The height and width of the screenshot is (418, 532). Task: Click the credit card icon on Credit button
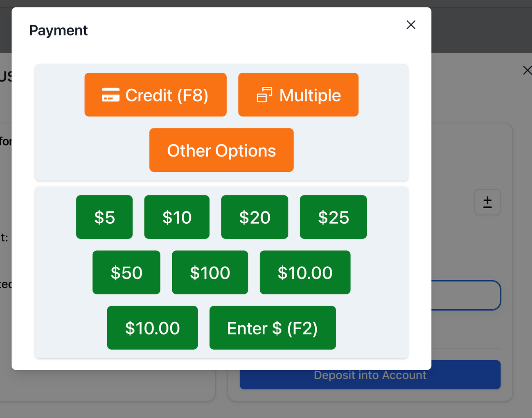pyautogui.click(x=110, y=95)
